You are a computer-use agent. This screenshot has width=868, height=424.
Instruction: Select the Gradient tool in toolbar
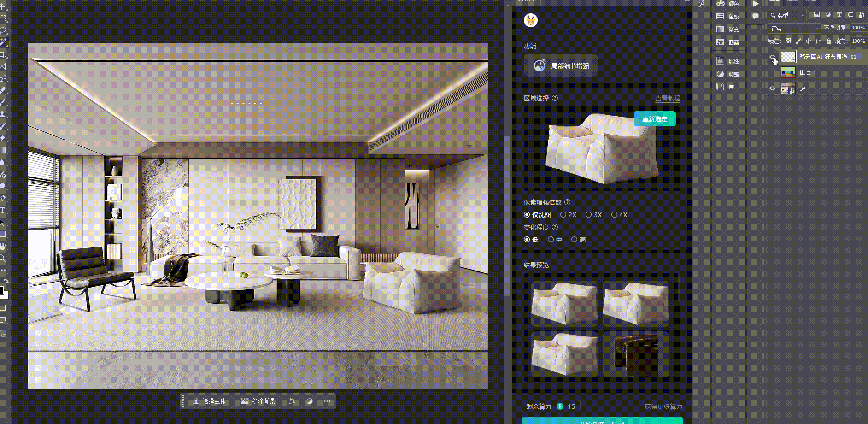click(x=3, y=150)
